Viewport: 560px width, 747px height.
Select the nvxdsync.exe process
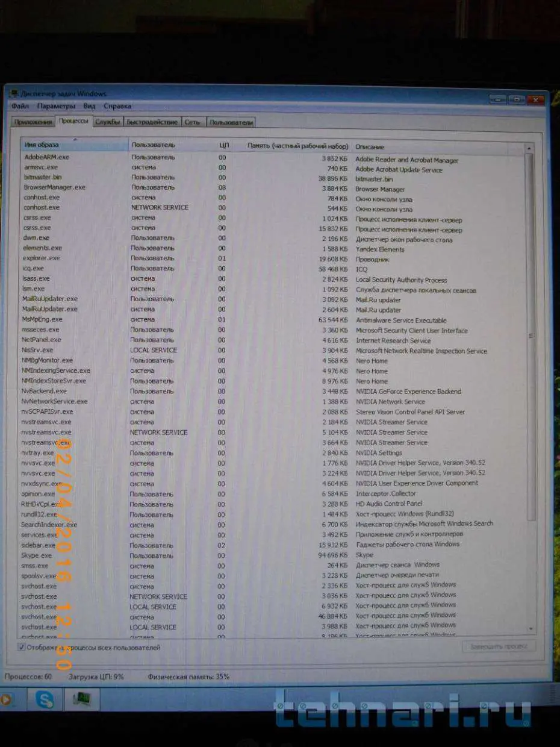(273, 483)
